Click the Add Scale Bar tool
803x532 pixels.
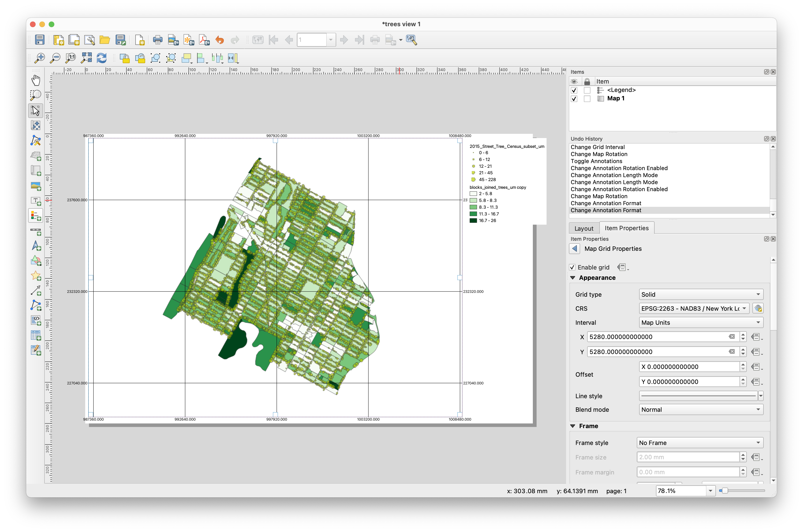(36, 231)
